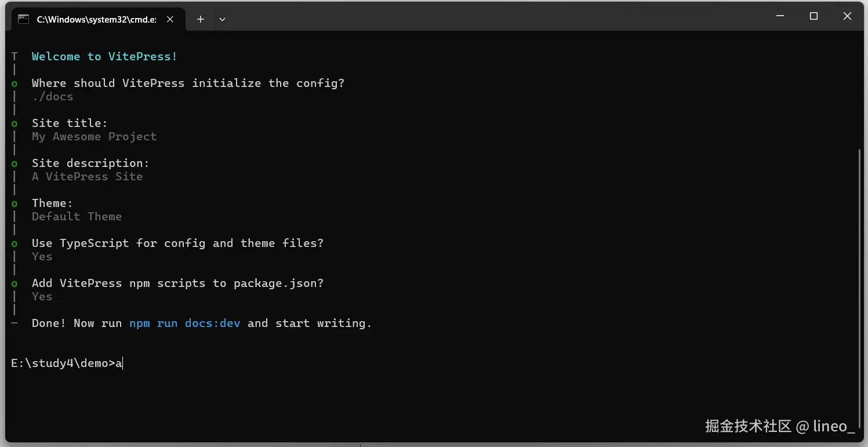Click the cmd icon in the tab
Image resolution: width=868 pixels, height=447 pixels.
(x=23, y=19)
